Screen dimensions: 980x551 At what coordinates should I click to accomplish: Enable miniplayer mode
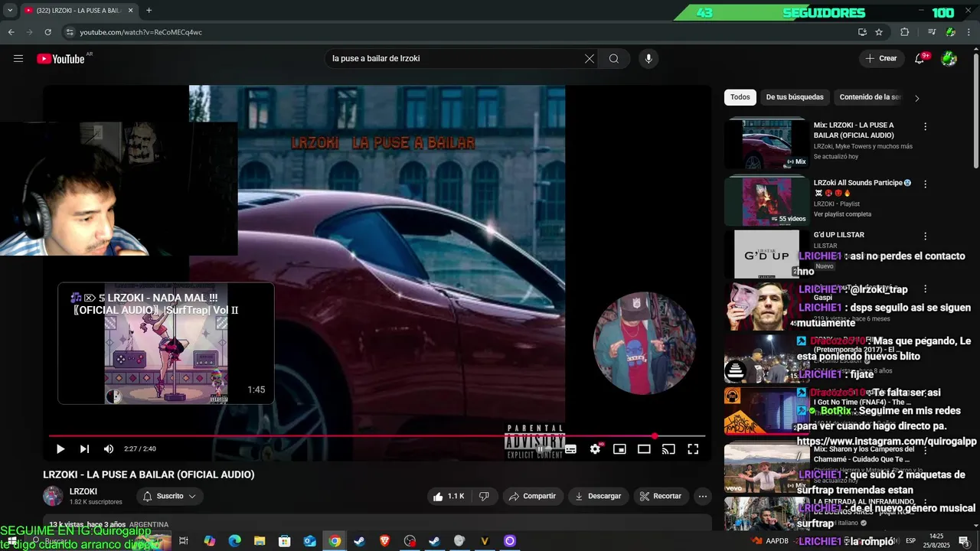click(619, 449)
